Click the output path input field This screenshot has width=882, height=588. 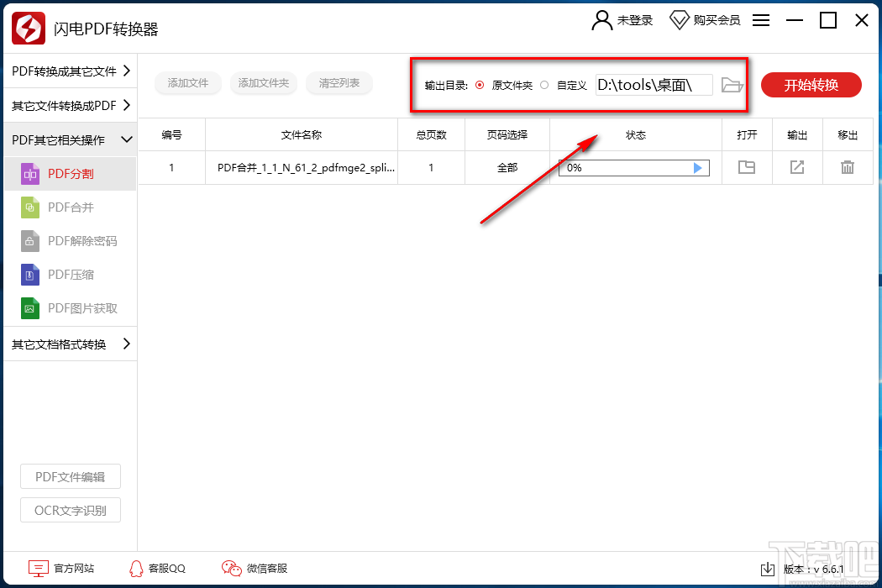[654, 84]
